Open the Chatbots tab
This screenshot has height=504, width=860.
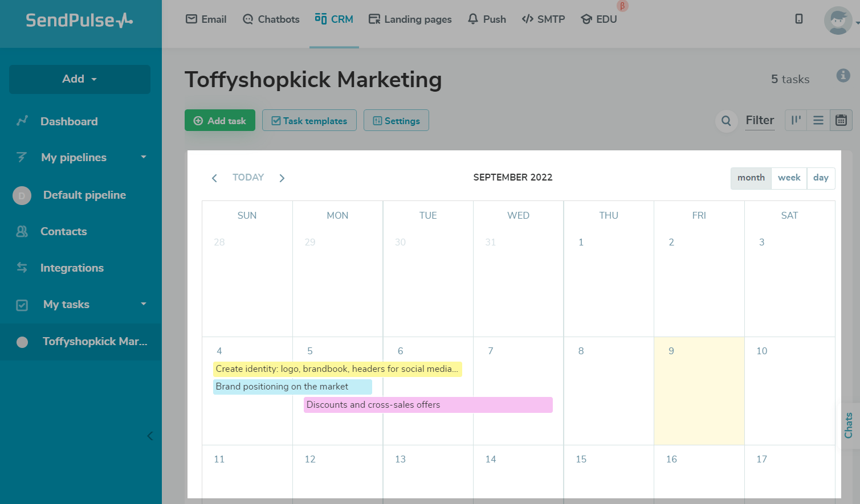(x=271, y=19)
